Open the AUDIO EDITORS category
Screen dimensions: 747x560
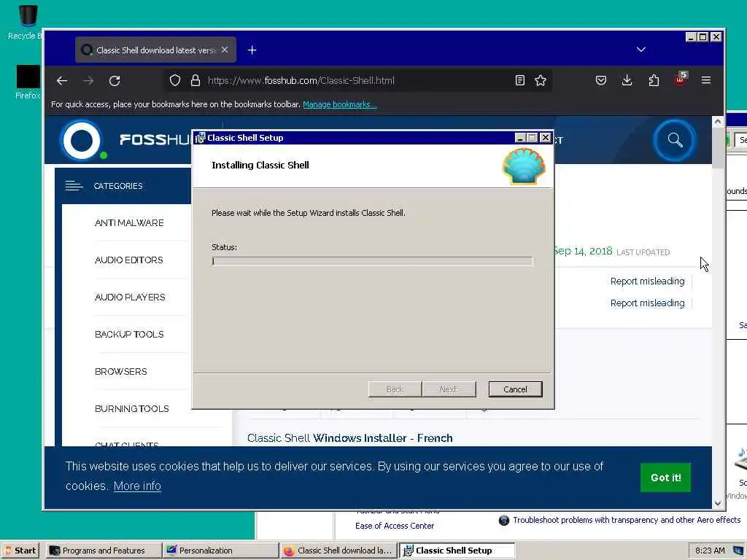128,260
